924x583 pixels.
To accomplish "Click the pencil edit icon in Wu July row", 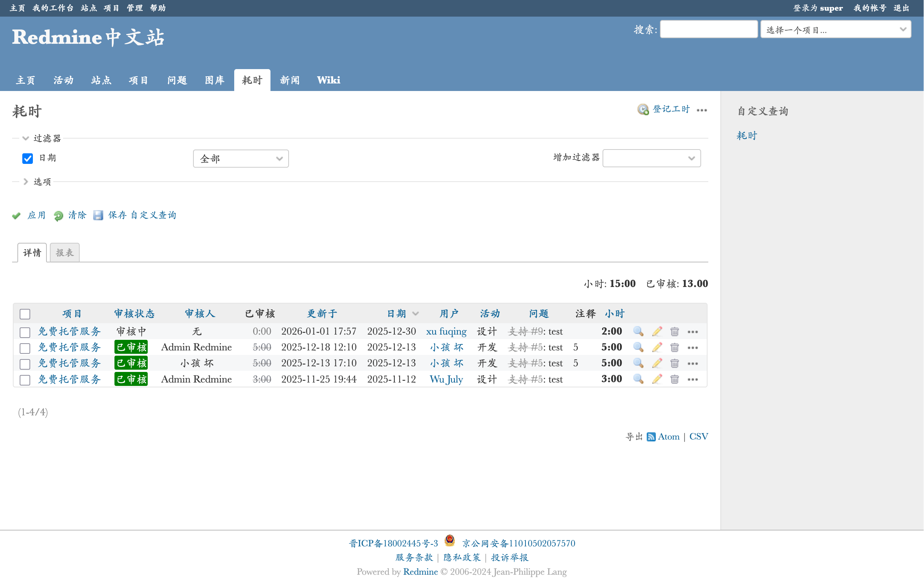I will (657, 379).
